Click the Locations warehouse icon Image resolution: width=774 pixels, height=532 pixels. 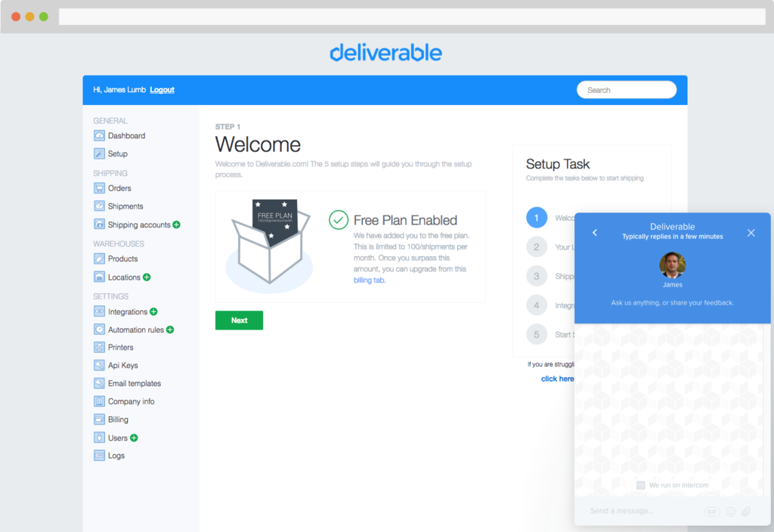click(x=99, y=277)
